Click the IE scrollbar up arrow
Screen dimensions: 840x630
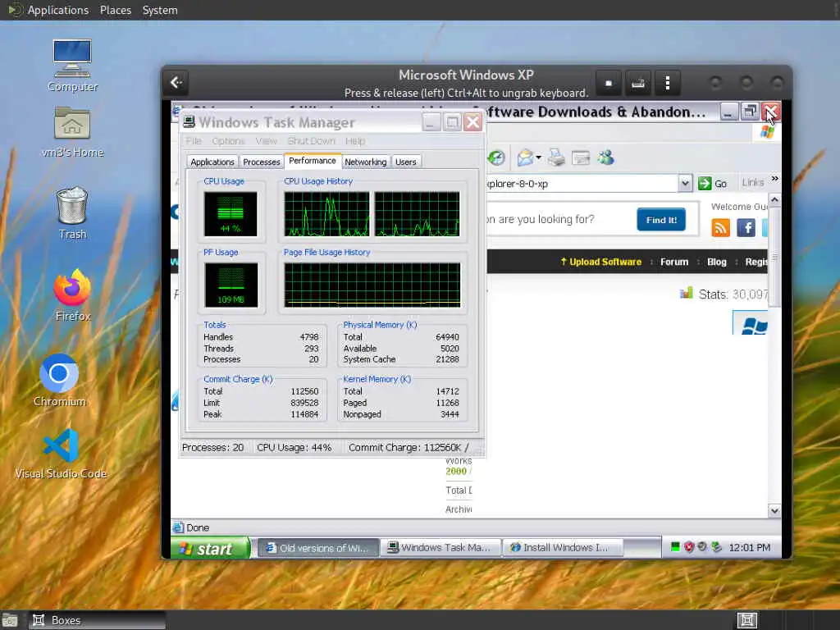point(774,200)
